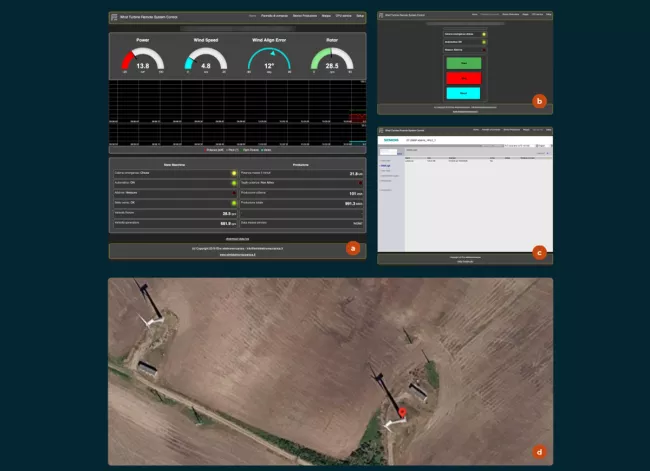The image size is (650, 471).
Task: Click the cyan Reset button in panel b
Action: 463,93
